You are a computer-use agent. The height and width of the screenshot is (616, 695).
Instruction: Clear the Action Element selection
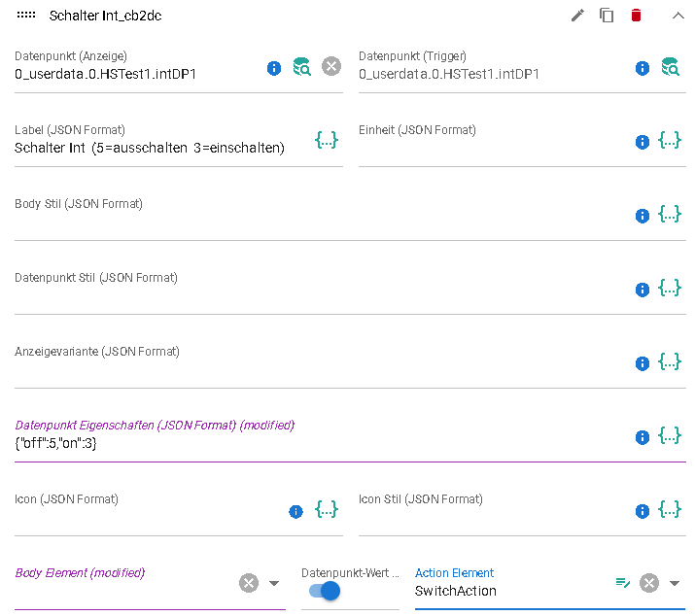648,583
